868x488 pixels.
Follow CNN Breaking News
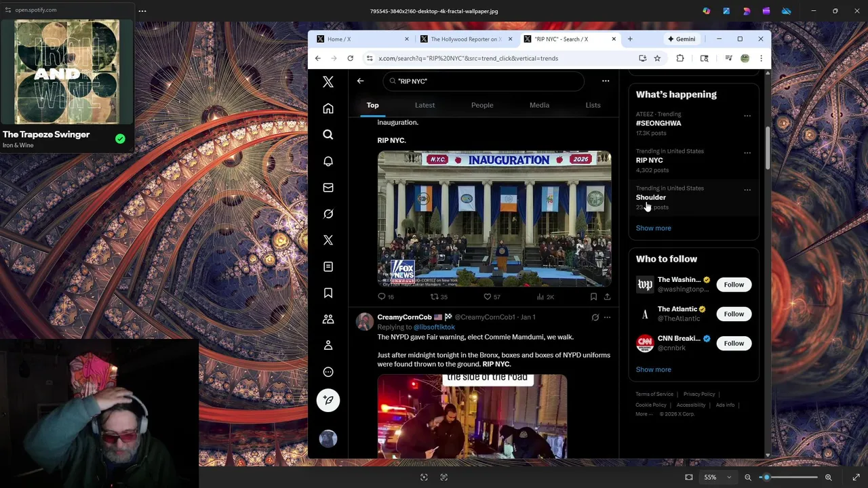pos(734,344)
